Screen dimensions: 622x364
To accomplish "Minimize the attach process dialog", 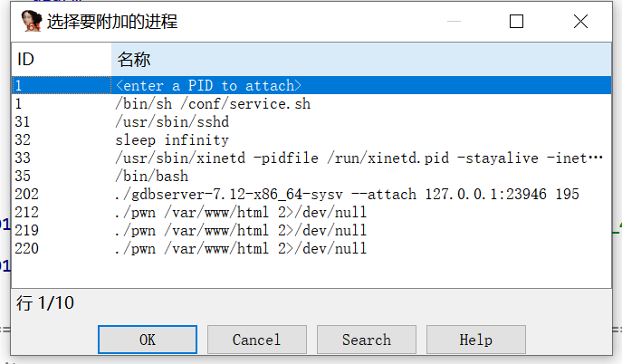I will [x=454, y=22].
